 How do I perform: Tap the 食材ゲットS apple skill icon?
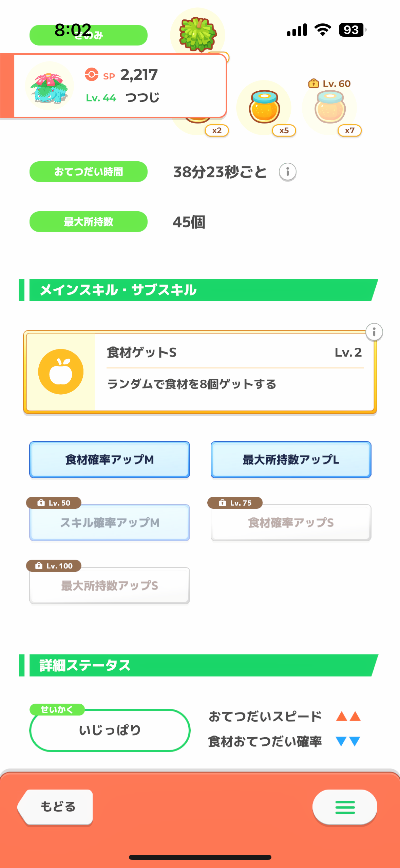point(61,372)
